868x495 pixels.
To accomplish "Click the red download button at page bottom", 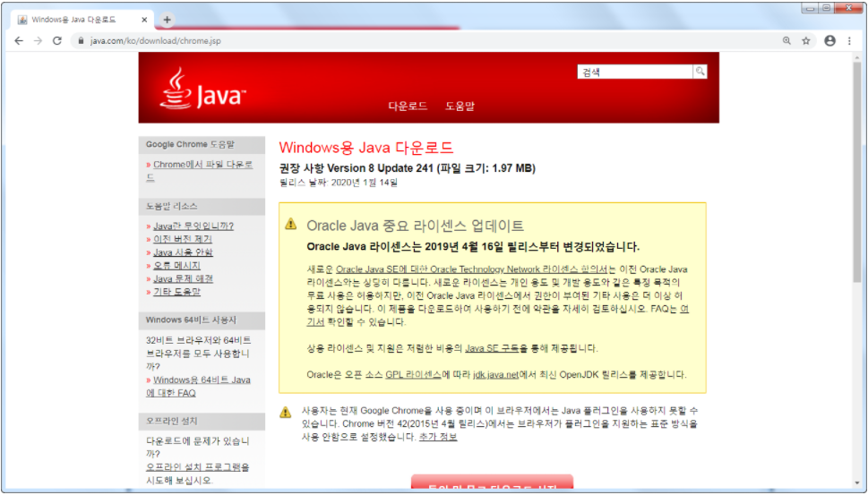I will (x=492, y=482).
